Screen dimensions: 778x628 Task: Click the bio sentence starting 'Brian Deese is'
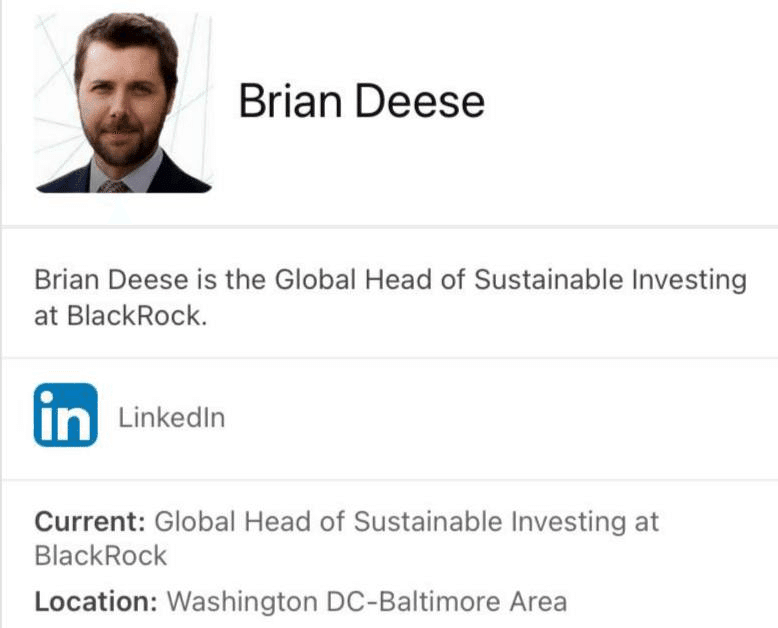pyautogui.click(x=390, y=297)
